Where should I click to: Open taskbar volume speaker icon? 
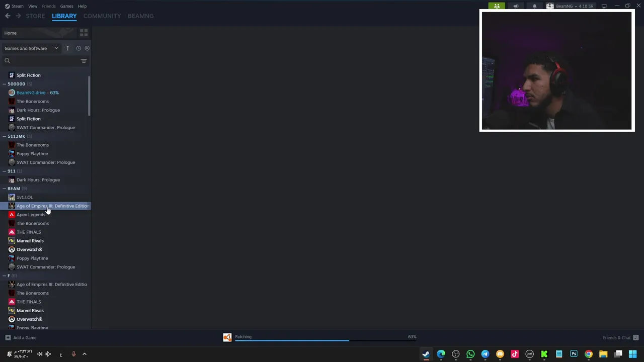click(x=40, y=354)
